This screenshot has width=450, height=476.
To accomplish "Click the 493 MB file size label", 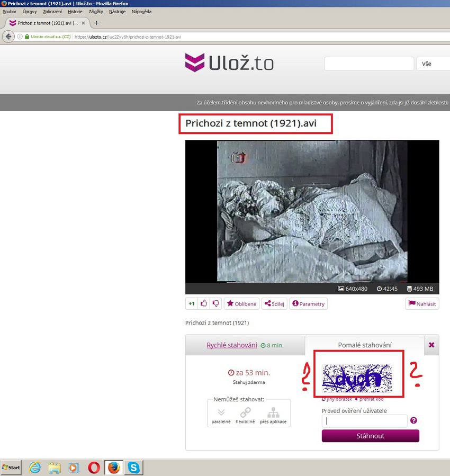I will (x=420, y=289).
